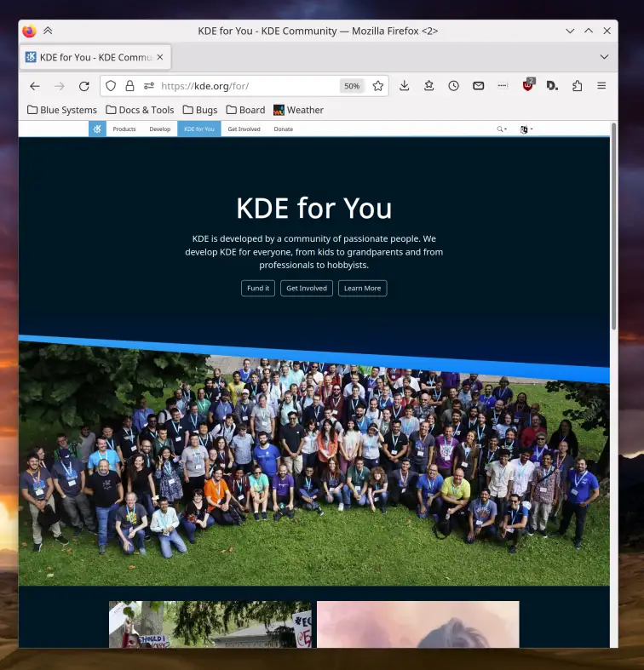644x670 pixels.
Task: Open the Firefox downloads panel
Action: click(405, 86)
